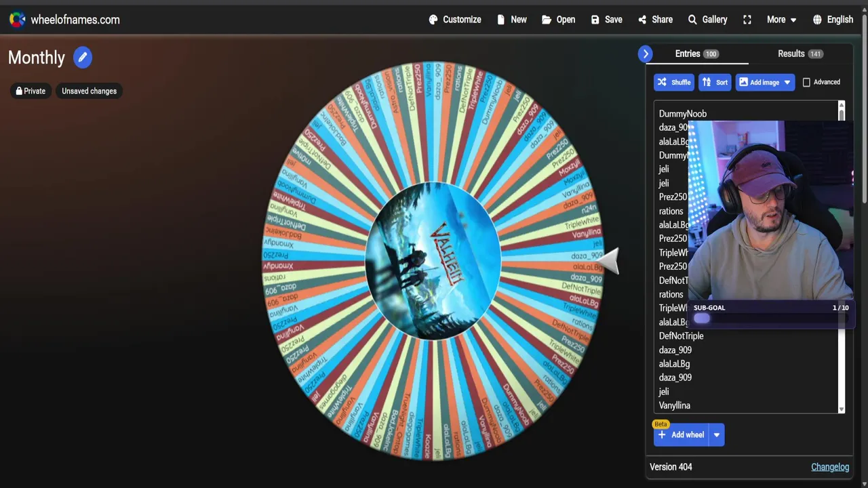Sort the entries
This screenshot has height=488, width=868.
pyautogui.click(x=715, y=82)
